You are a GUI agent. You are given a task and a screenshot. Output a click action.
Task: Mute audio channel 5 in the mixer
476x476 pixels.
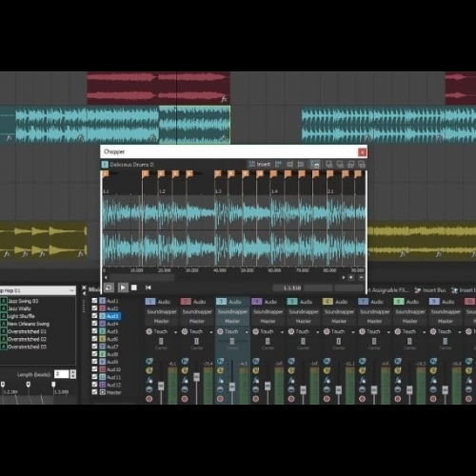[x=291, y=361]
